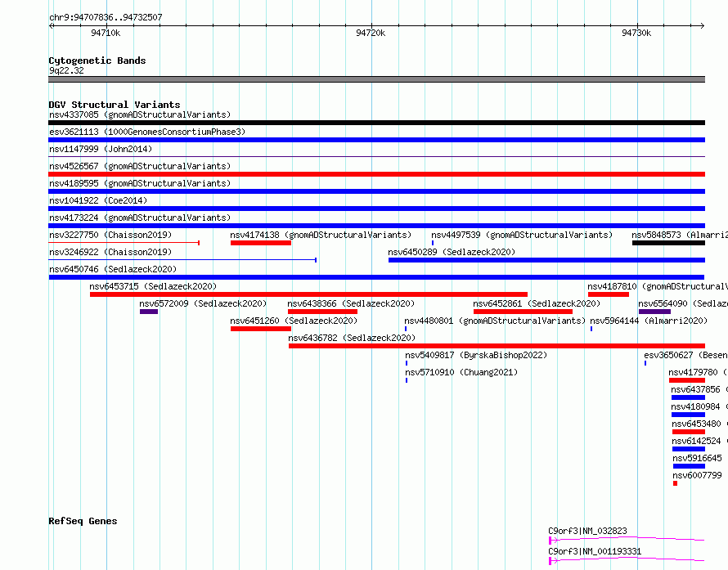Open nsv4189595 gnomAD variant label

coord(140,183)
